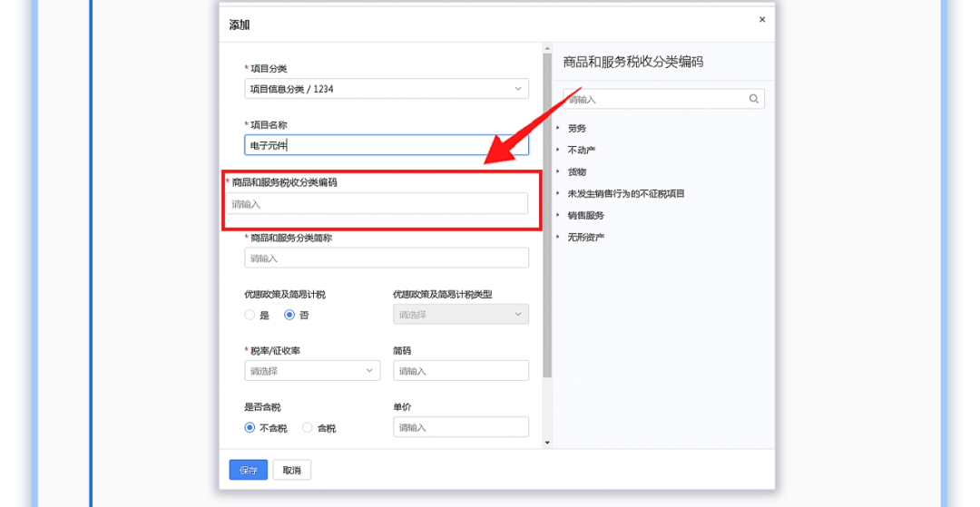This screenshot has width=980, height=507.
Task: Expand the 销售服务 tree node
Action: click(558, 216)
